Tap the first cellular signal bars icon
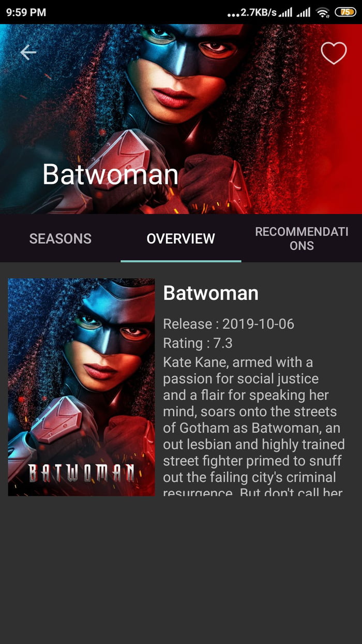Screen dimensions: 362x644 pyautogui.click(x=285, y=12)
